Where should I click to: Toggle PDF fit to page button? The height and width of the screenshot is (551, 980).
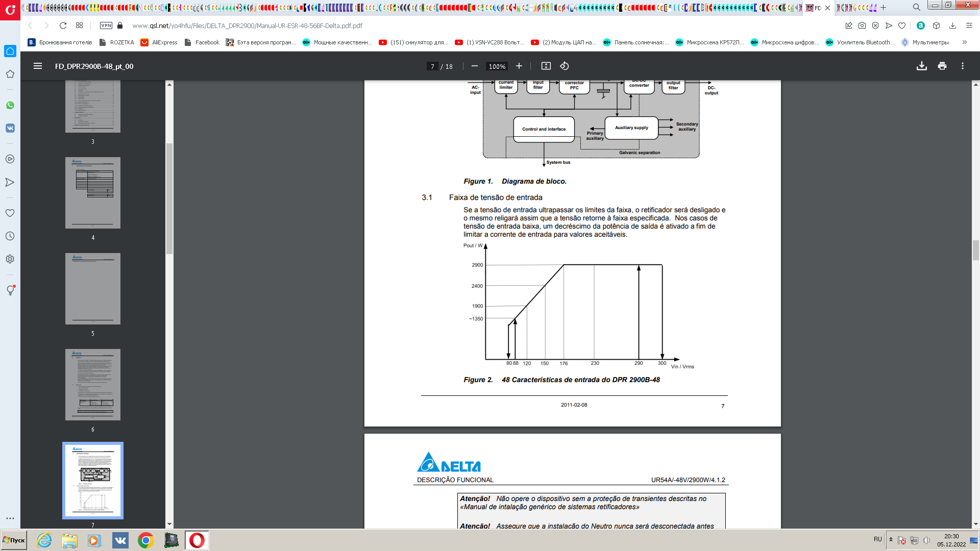[x=546, y=66]
